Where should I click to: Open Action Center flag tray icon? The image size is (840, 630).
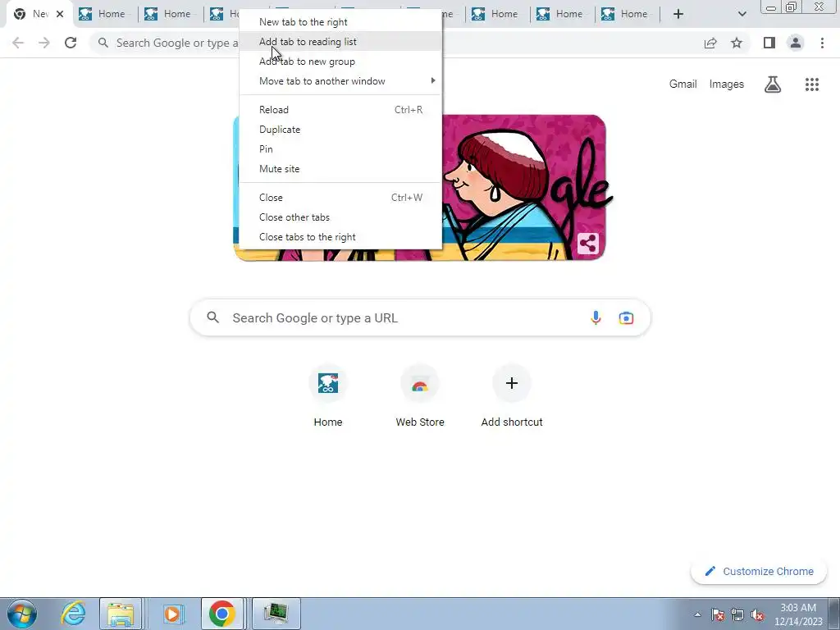[x=717, y=615]
